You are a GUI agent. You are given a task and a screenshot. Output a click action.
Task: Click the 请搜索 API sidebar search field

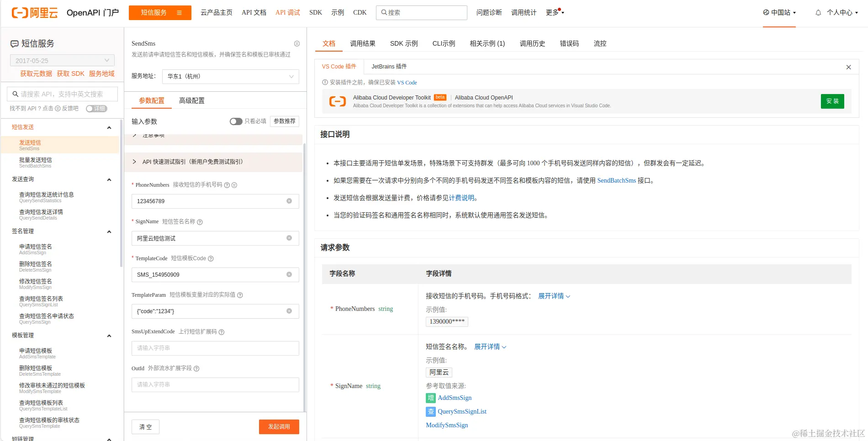(62, 94)
